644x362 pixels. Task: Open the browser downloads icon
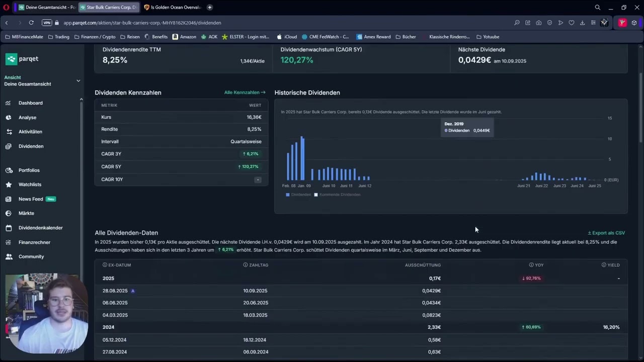[582, 23]
